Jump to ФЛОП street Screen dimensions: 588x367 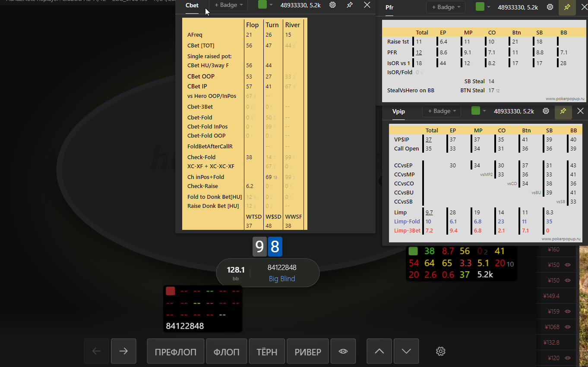point(227,351)
